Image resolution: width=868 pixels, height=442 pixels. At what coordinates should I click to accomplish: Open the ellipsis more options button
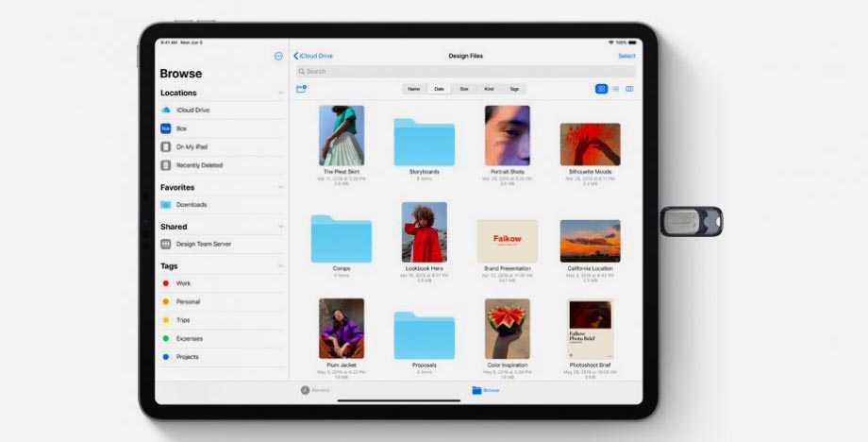click(278, 56)
